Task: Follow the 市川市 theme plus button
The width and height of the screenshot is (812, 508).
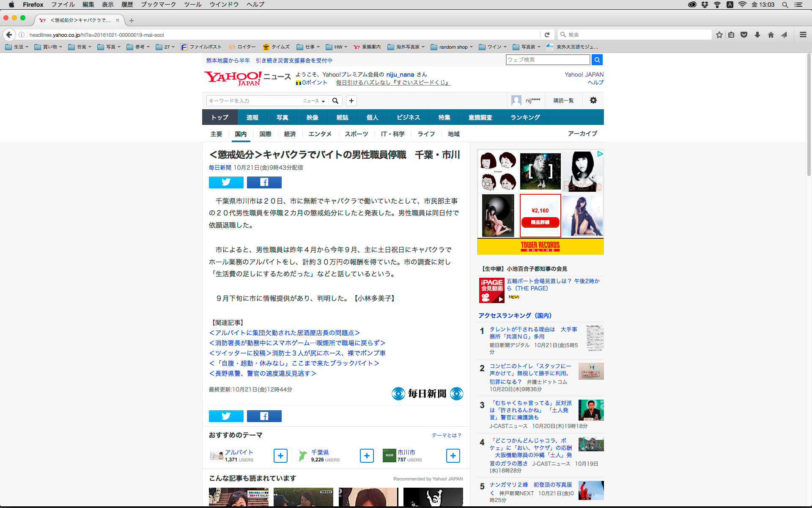Action: pos(453,456)
